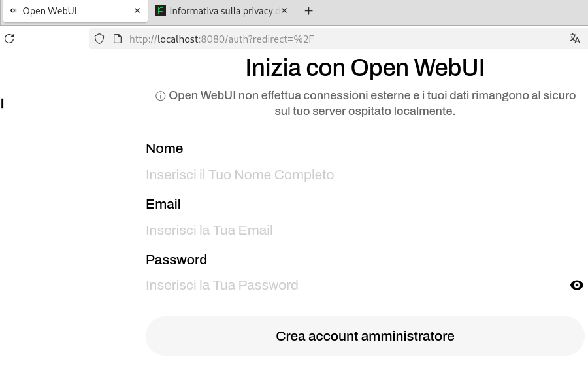Show site information for localhost
This screenshot has height=376, width=588.
[x=118, y=39]
